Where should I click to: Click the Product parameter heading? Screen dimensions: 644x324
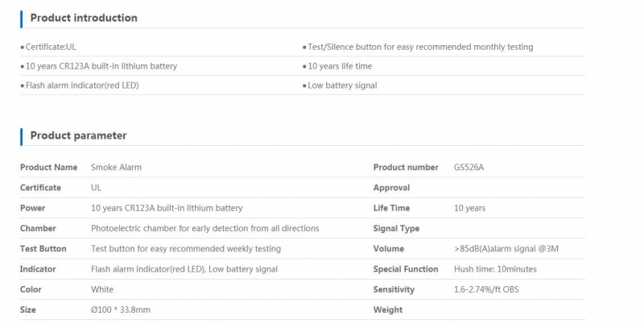tap(78, 135)
